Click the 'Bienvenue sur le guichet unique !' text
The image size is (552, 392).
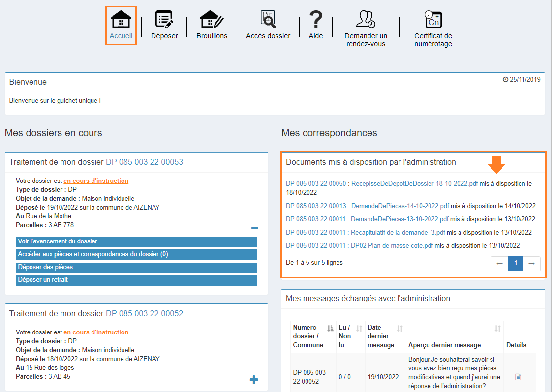point(55,101)
